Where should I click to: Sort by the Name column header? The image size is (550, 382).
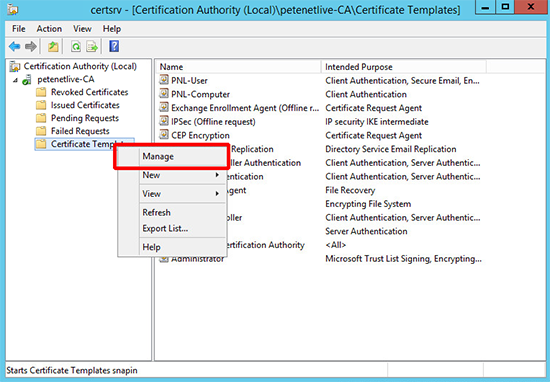coord(238,67)
